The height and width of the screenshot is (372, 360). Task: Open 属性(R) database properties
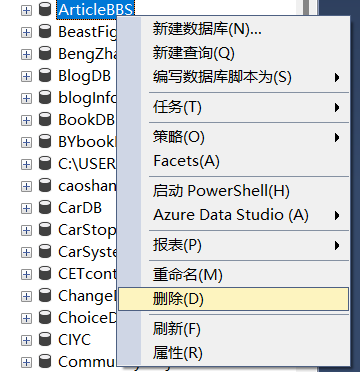click(233, 353)
